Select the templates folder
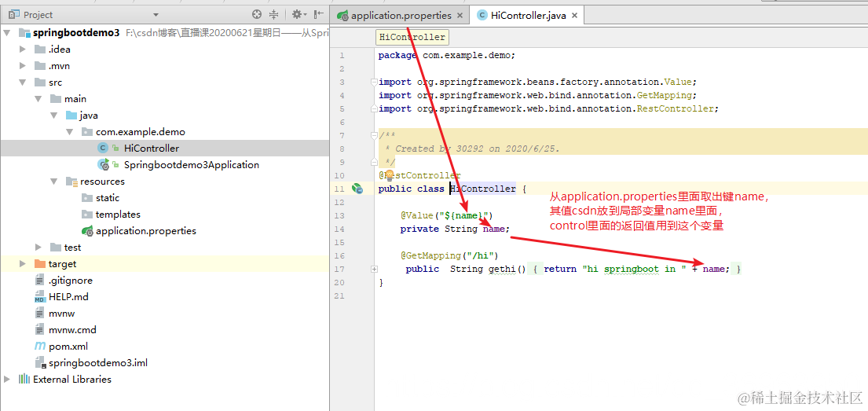Viewport: 868px width, 411px height. [118, 215]
